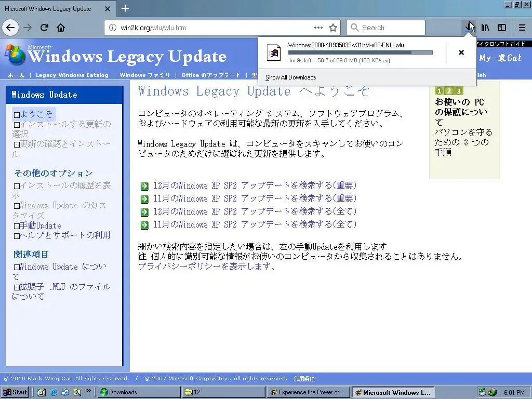
Task: Open the hamburger application menu
Action: 522,28
